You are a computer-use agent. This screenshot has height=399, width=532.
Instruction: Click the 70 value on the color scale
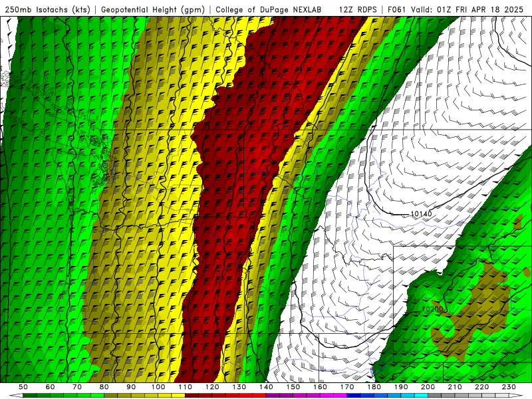coord(77,387)
